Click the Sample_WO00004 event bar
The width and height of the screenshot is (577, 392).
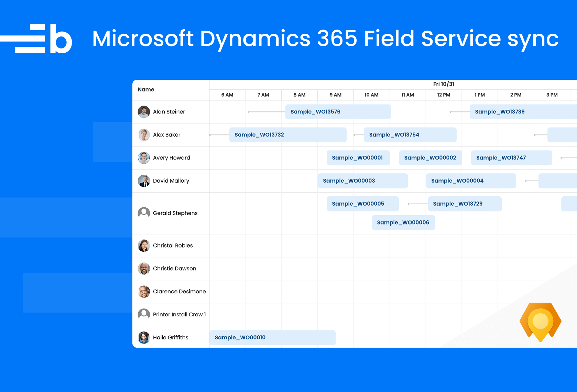470,181
